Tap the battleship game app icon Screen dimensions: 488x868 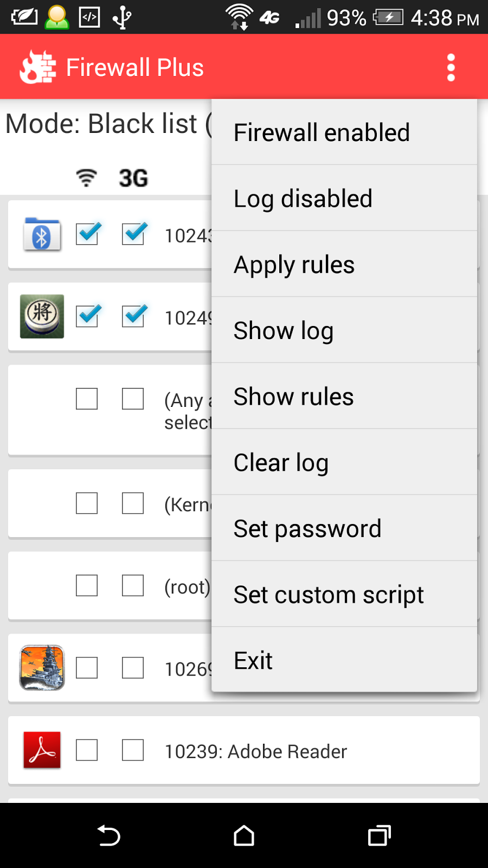(x=42, y=668)
